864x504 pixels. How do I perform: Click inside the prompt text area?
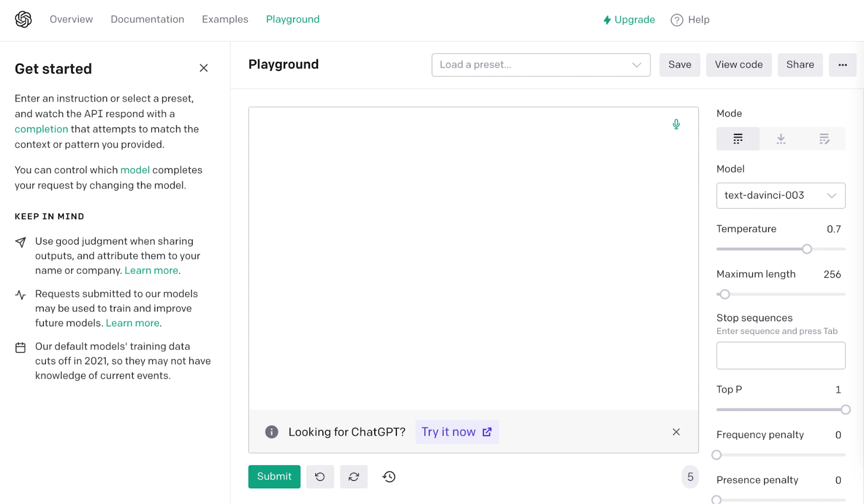pyautogui.click(x=474, y=258)
